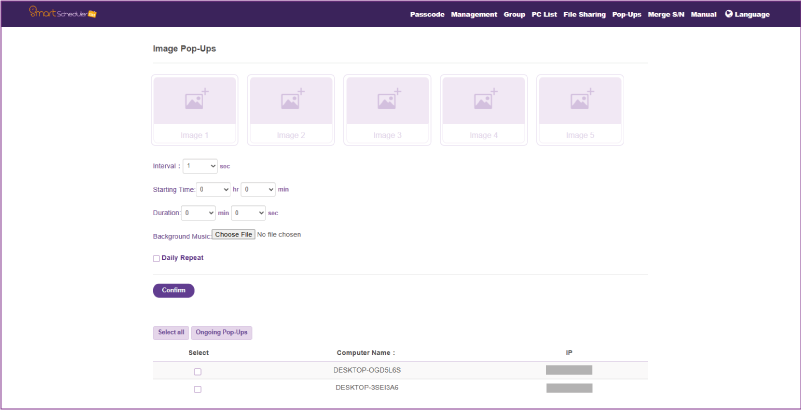The width and height of the screenshot is (801, 410).
Task: Click the Image 5 upload placeholder icon
Action: (580, 99)
